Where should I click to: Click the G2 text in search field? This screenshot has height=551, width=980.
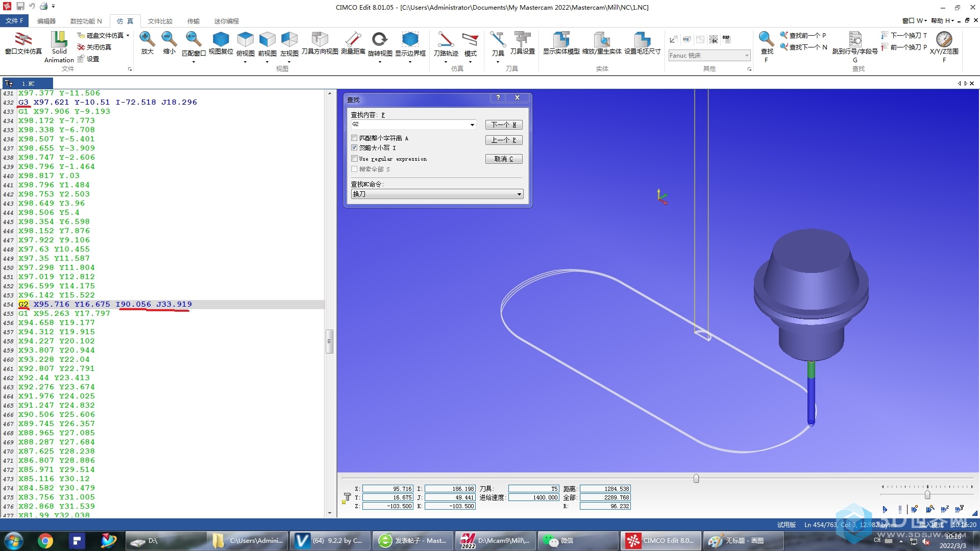[x=356, y=124]
